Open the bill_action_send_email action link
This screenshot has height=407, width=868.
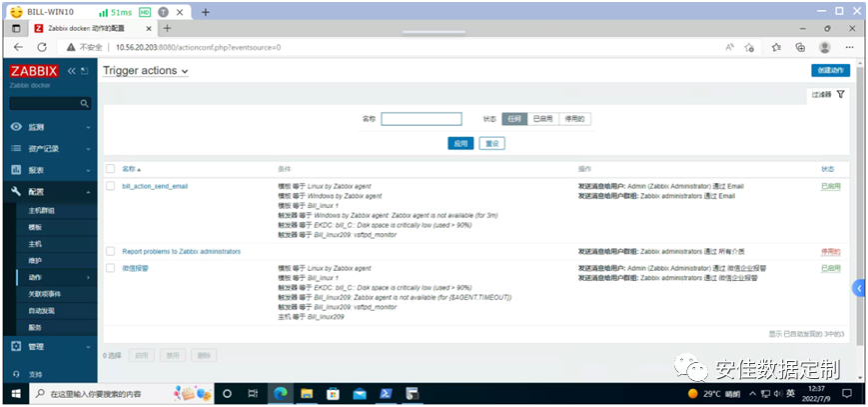tap(155, 186)
